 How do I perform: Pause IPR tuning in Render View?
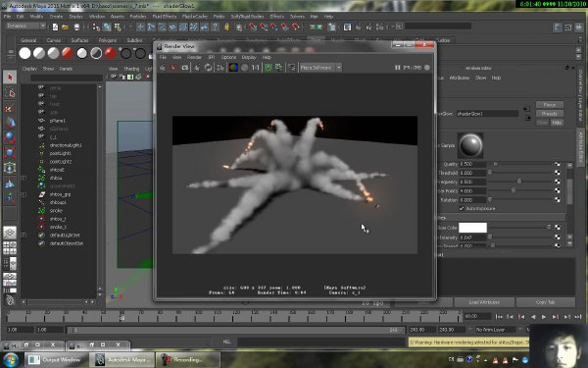(x=398, y=68)
